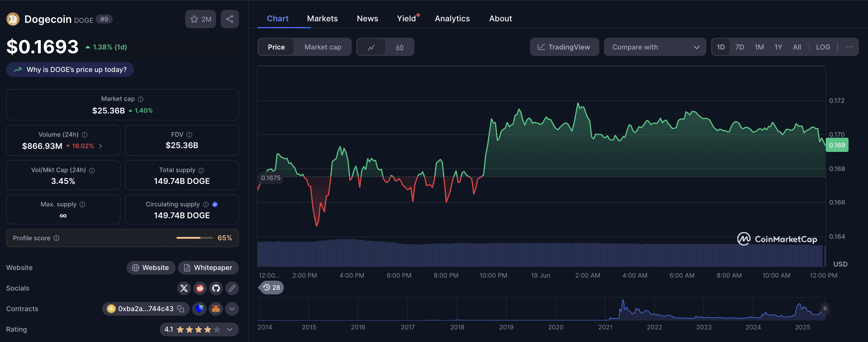Click the 19 Jun date axis label
The height and width of the screenshot is (342, 868).
point(541,275)
